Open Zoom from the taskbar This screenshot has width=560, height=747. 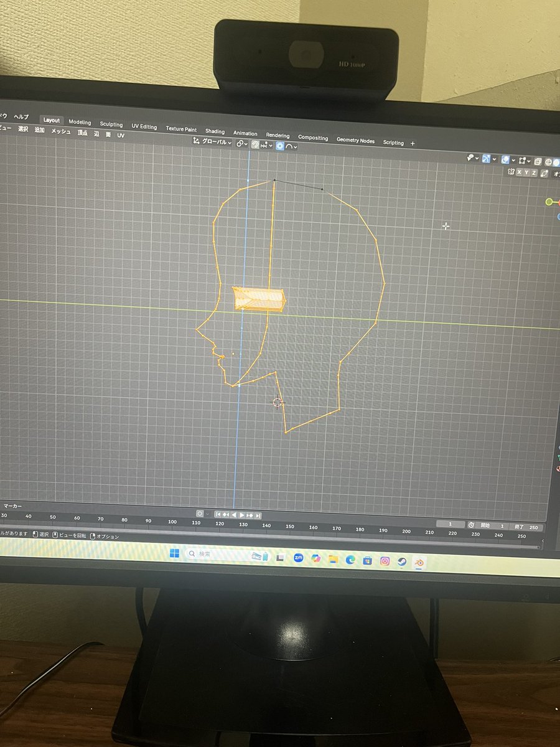tap(298, 558)
